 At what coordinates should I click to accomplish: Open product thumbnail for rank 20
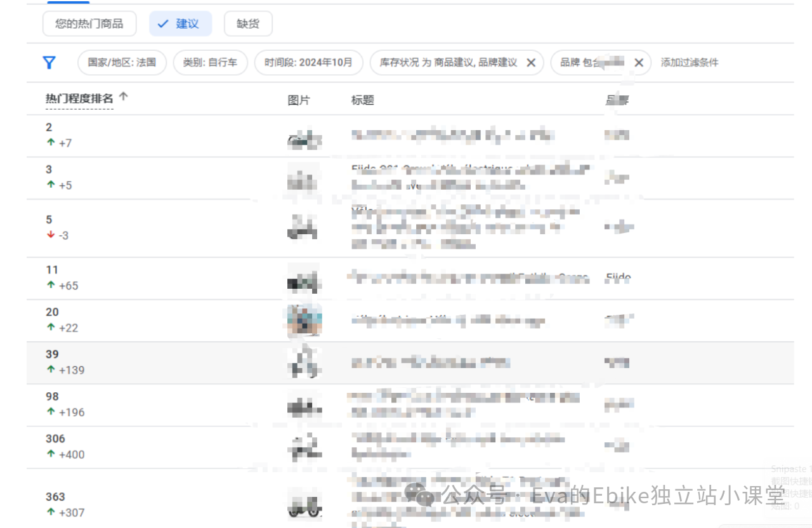click(x=304, y=320)
